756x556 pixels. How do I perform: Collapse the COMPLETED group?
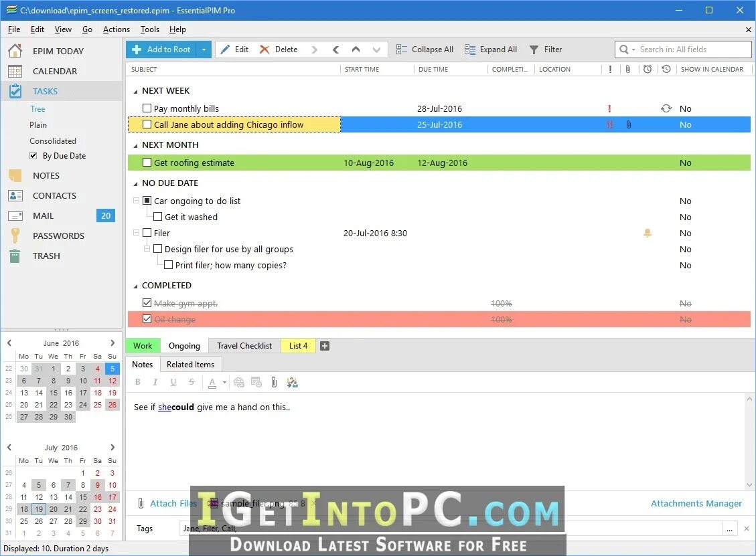click(x=135, y=286)
